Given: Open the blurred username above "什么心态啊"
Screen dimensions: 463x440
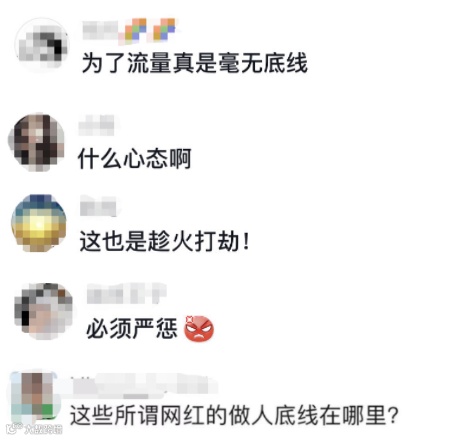Looking at the screenshot, I should [97, 125].
